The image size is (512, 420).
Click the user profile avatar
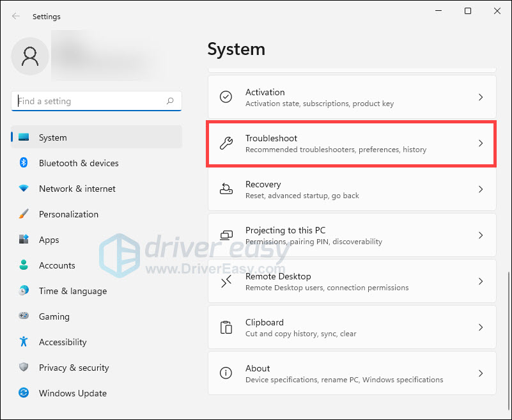click(30, 56)
